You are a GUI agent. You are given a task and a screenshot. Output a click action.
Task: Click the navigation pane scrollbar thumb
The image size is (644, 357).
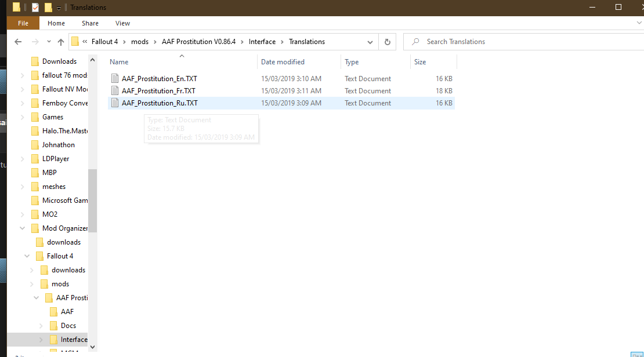coord(92,201)
